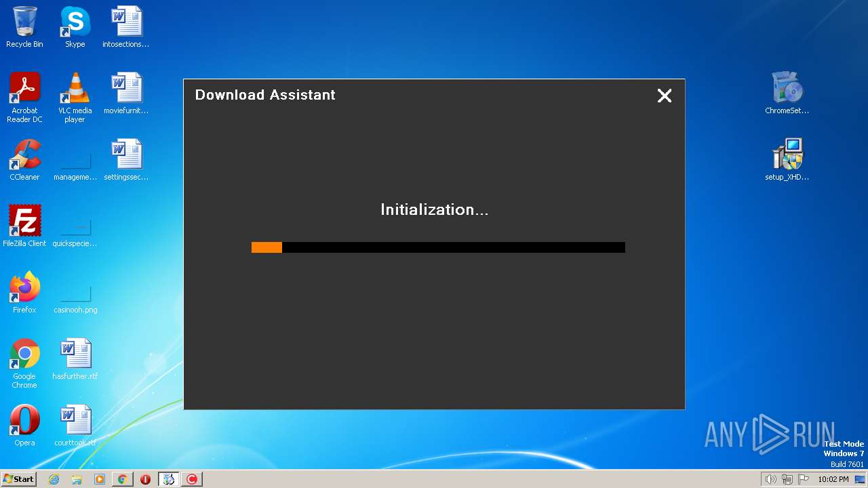Click the Initialization... status text
The image size is (868, 488).
coord(434,210)
